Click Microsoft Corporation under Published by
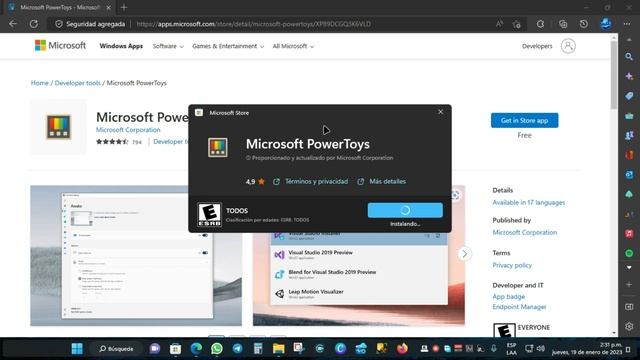Image resolution: width=640 pixels, height=360 pixels. (524, 233)
